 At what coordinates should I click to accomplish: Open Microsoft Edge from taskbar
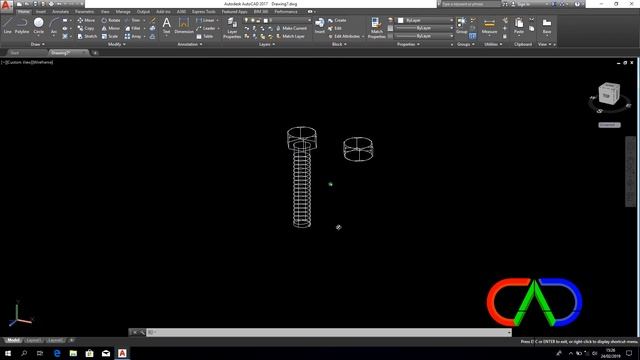pos(57,353)
